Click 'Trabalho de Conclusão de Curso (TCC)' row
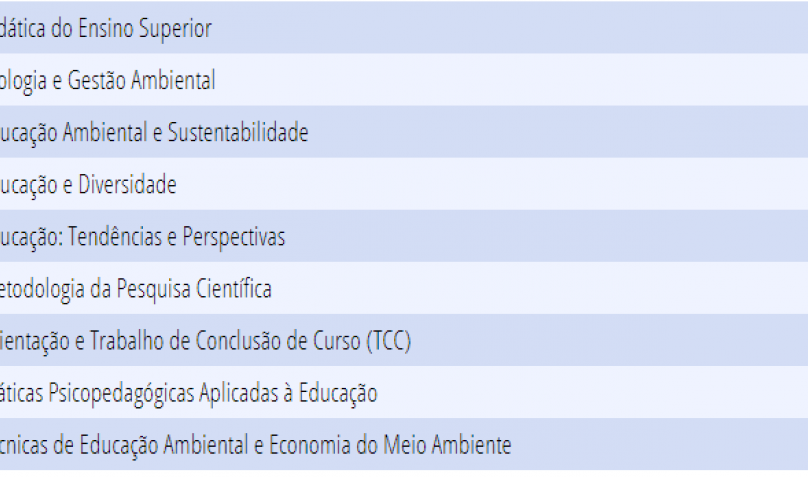Viewport: 808px width, 477px height. pos(404,340)
